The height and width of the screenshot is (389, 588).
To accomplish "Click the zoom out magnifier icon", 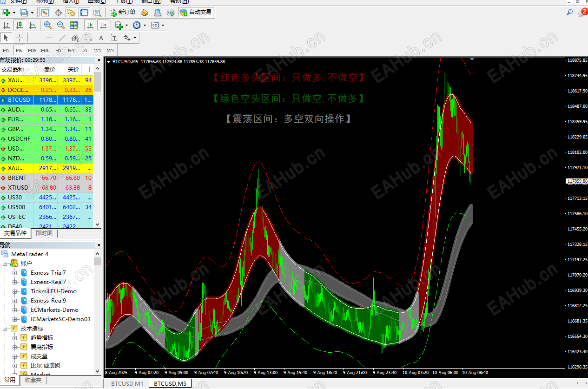I will click(61, 25).
